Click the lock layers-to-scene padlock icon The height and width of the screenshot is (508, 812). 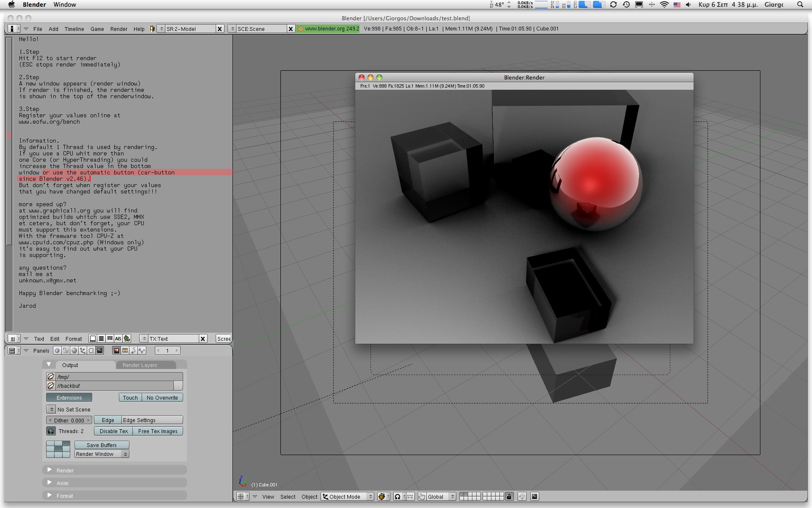(x=509, y=497)
